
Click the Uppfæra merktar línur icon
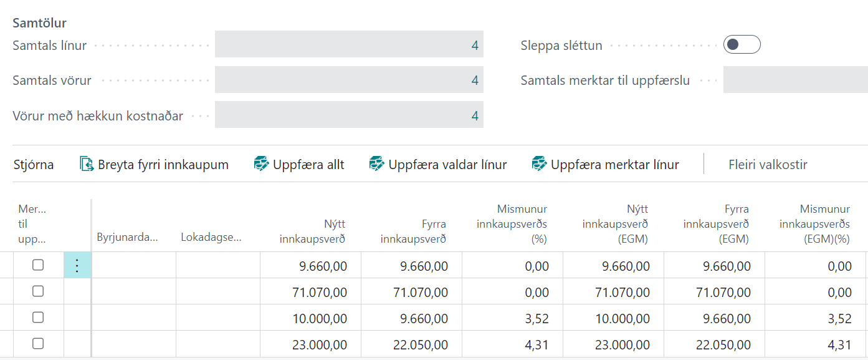tap(539, 165)
